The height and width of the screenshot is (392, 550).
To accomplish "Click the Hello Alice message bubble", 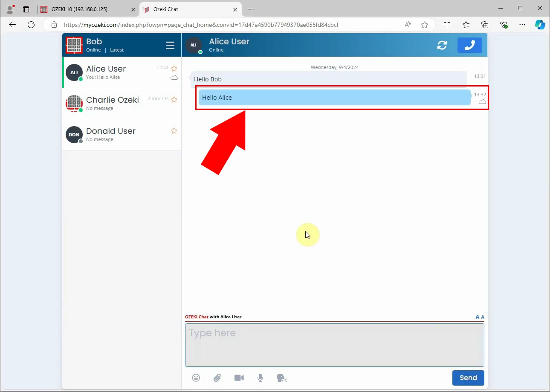I will [x=335, y=98].
